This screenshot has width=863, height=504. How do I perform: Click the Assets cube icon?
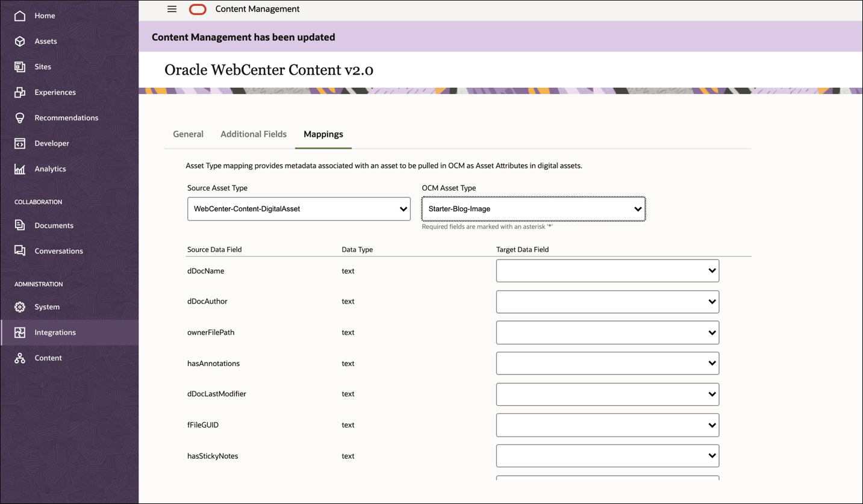(x=20, y=41)
